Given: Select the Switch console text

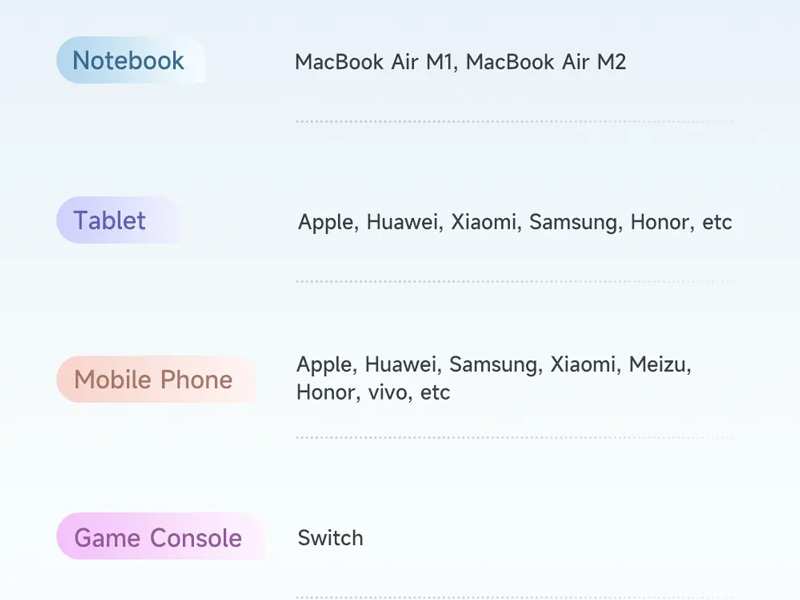Looking at the screenshot, I should (330, 538).
